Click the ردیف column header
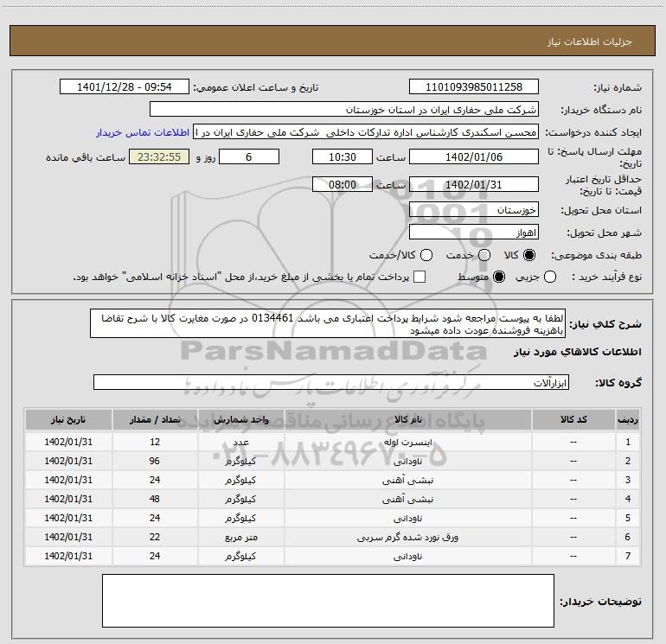Image resolution: width=666 pixels, height=644 pixels. (628, 419)
